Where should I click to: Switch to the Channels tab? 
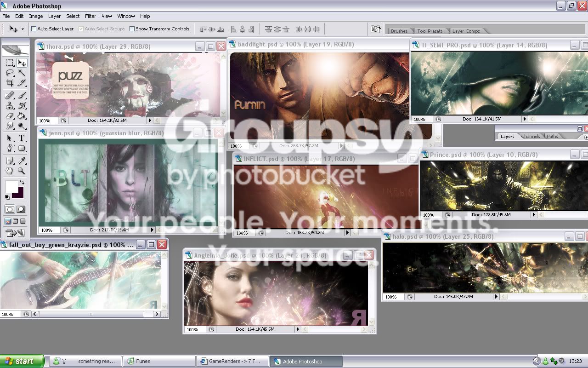531,136
